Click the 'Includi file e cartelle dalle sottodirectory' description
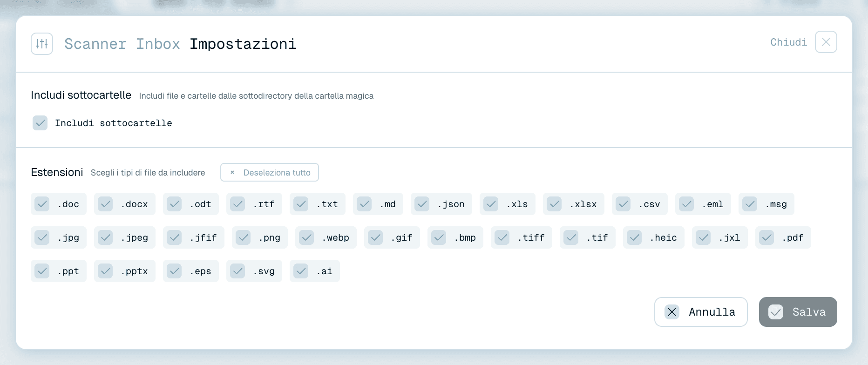This screenshot has width=868, height=365. 256,96
